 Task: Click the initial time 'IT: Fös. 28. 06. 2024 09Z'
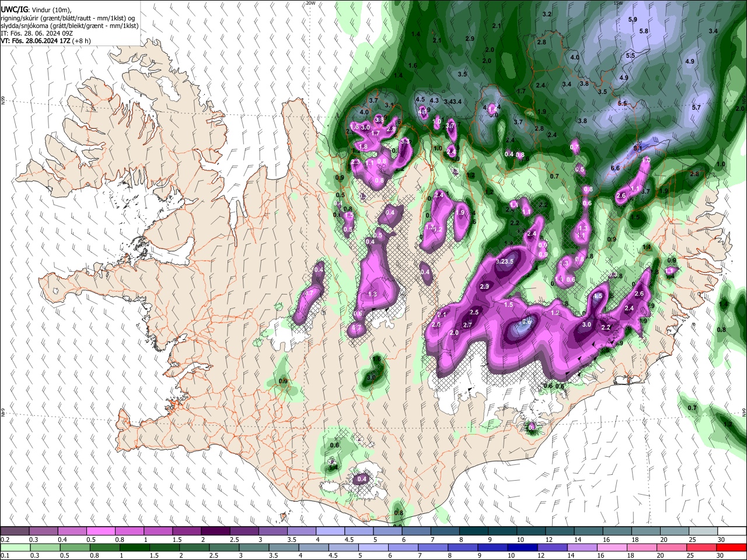[37, 33]
